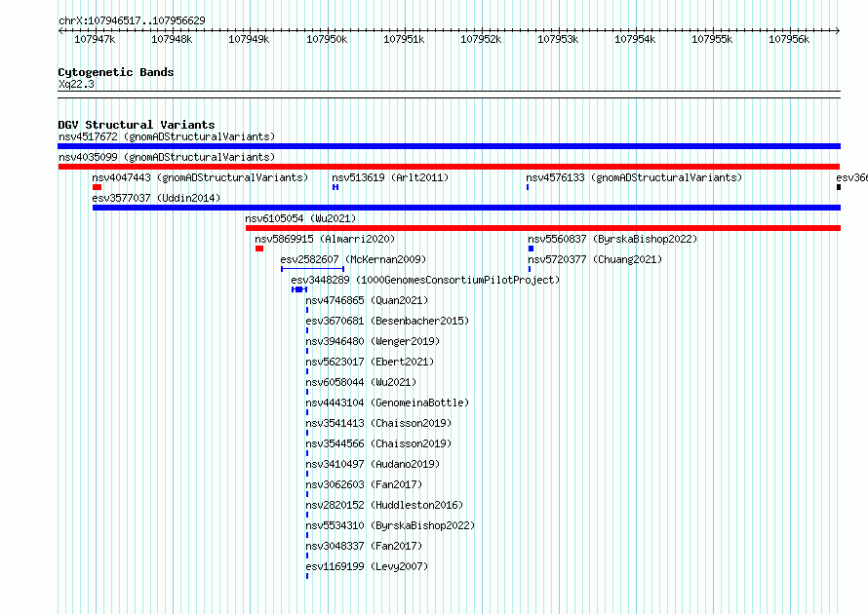Open the nsv3048337 (Fan2017) label

click(364, 546)
